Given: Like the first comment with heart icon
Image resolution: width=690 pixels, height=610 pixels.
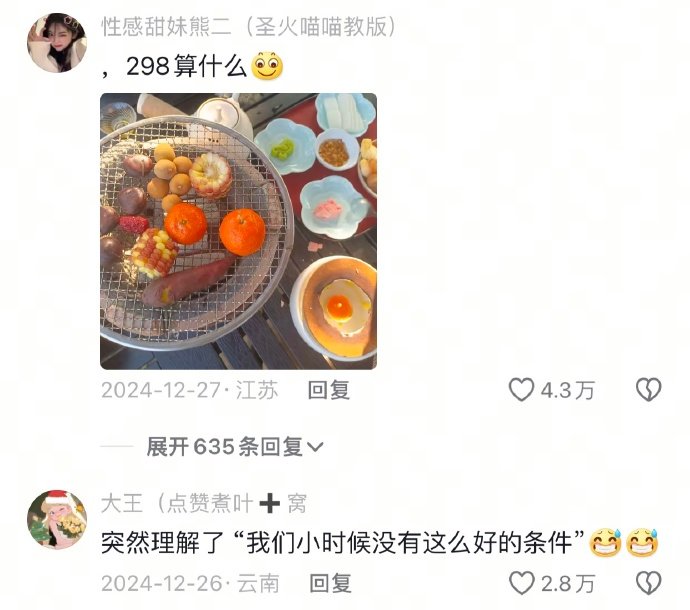Looking at the screenshot, I should pyautogui.click(x=521, y=390).
